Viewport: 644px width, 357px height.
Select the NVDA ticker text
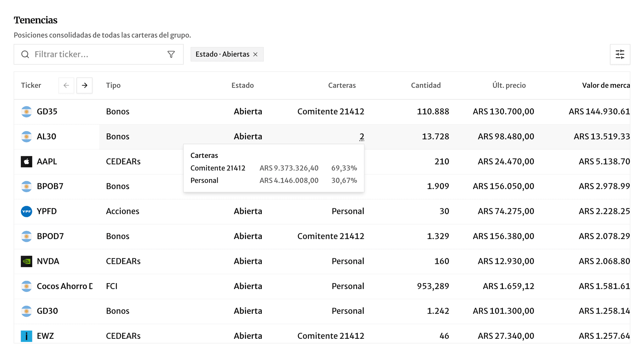coord(48,261)
